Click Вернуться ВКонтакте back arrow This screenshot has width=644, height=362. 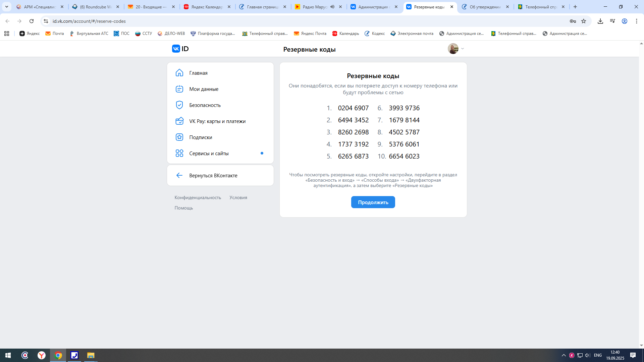pyautogui.click(x=179, y=175)
